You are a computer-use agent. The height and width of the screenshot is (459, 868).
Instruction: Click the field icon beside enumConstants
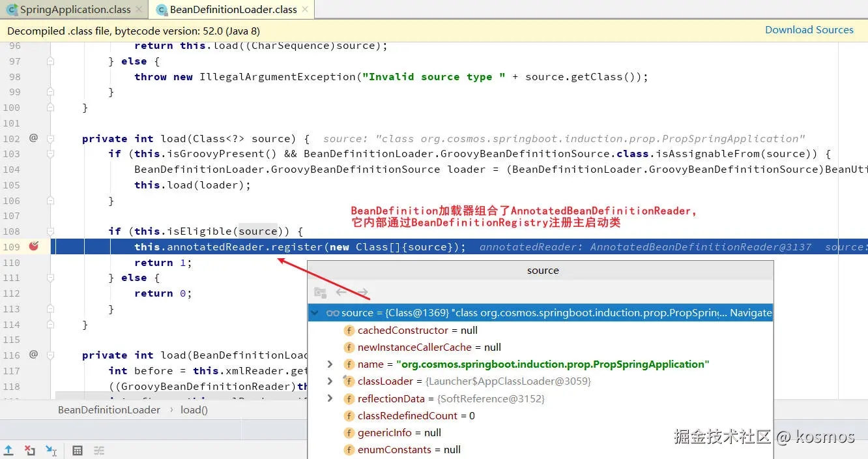[349, 449]
